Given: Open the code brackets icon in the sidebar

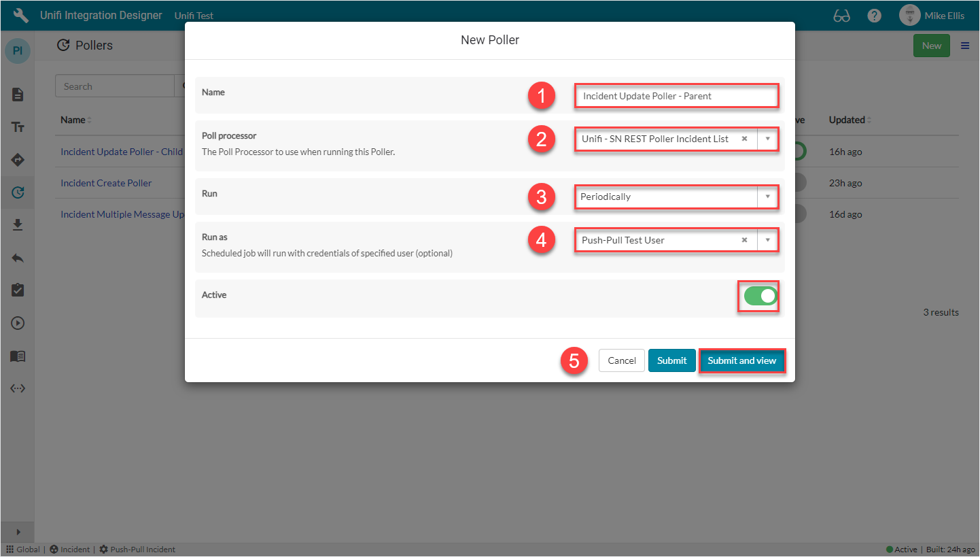Looking at the screenshot, I should pyautogui.click(x=17, y=388).
